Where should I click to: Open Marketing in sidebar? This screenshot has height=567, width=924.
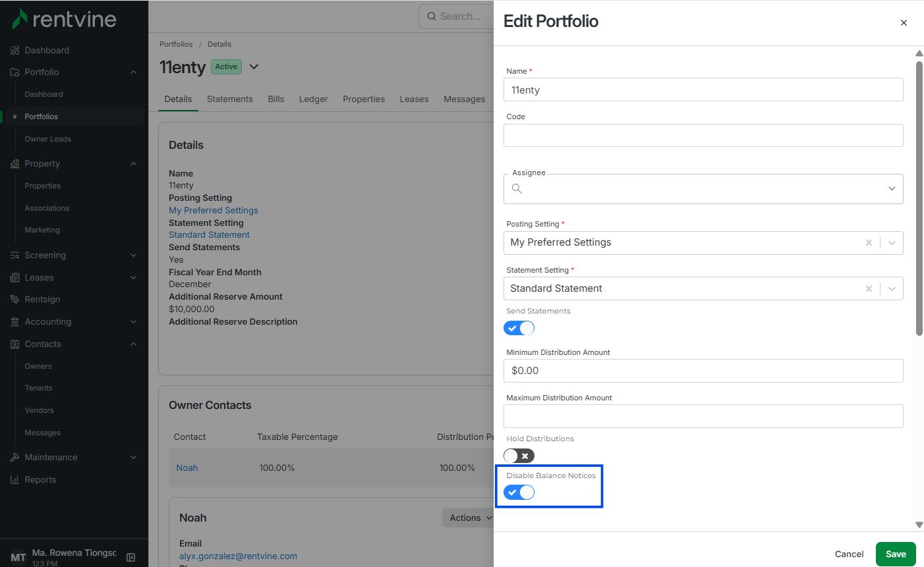tap(42, 230)
